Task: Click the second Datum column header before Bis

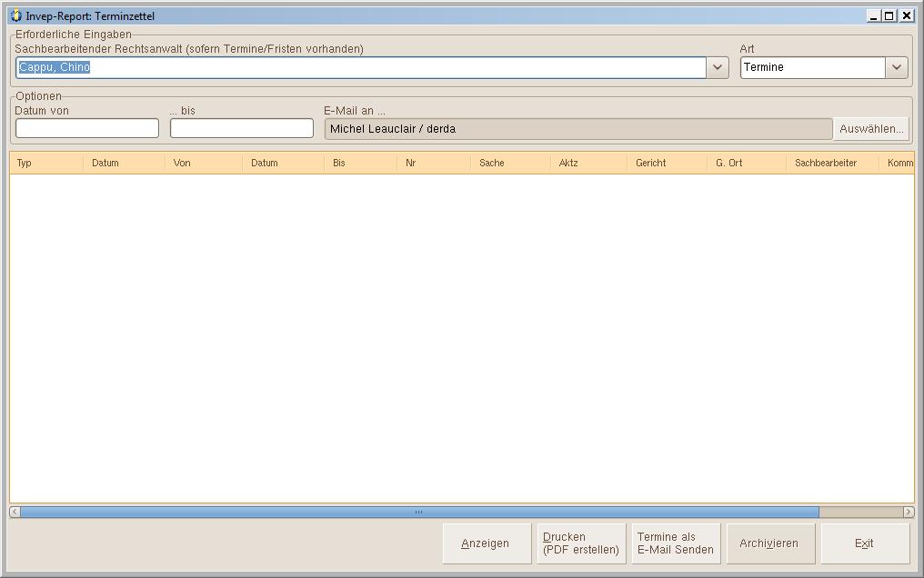Action: pos(283,163)
